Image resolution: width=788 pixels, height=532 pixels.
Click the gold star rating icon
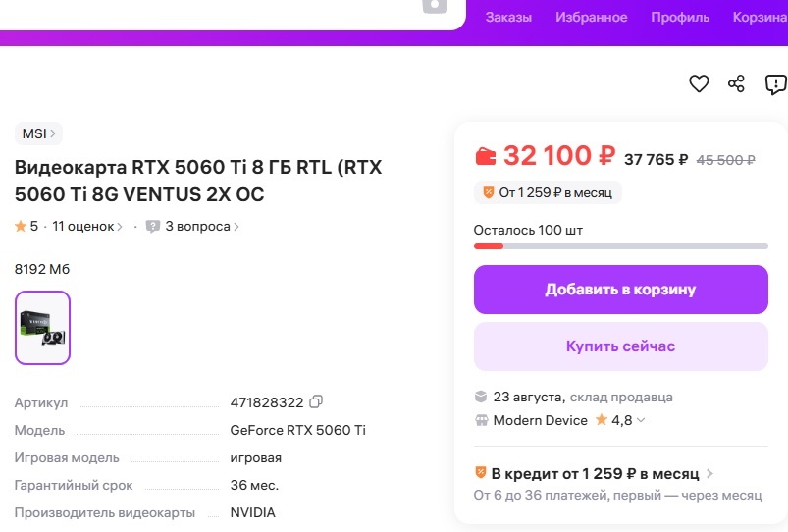21,227
